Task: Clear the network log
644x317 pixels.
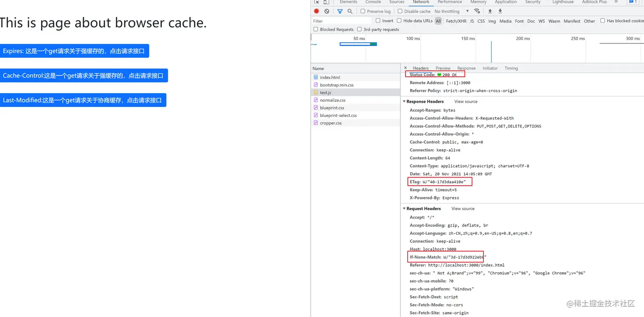Action: pyautogui.click(x=327, y=11)
